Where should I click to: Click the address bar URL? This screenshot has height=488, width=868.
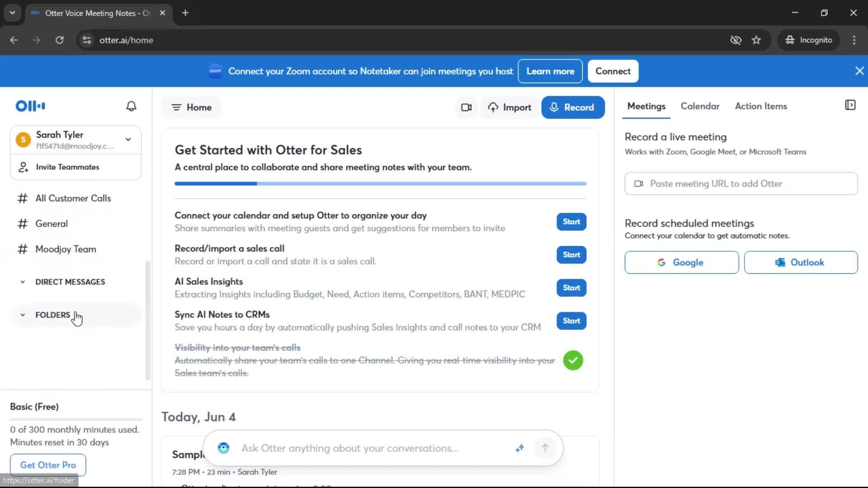[x=126, y=40]
